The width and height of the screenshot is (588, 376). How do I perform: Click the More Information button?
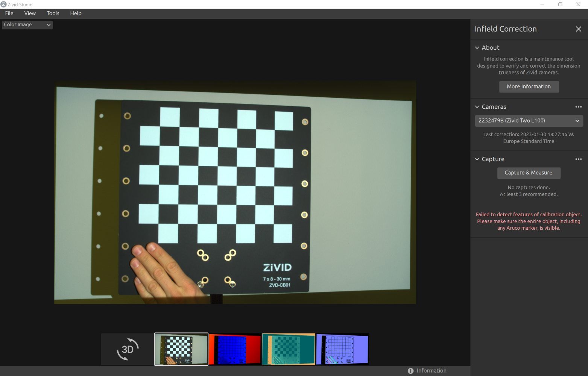(529, 86)
